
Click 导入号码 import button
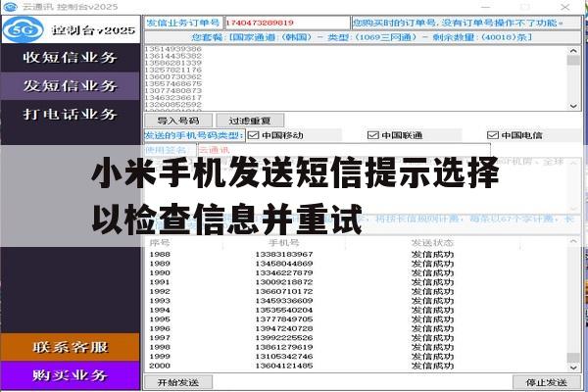(178, 121)
